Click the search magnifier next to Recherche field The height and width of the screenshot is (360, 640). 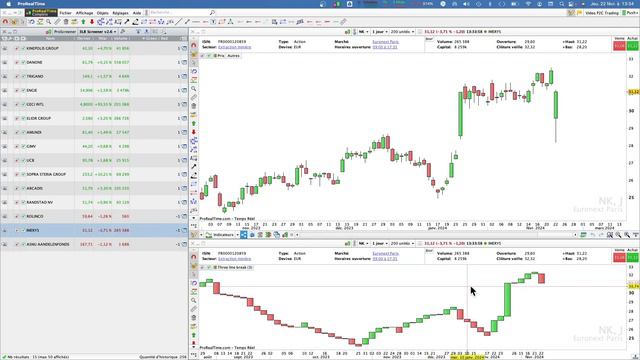click(212, 13)
